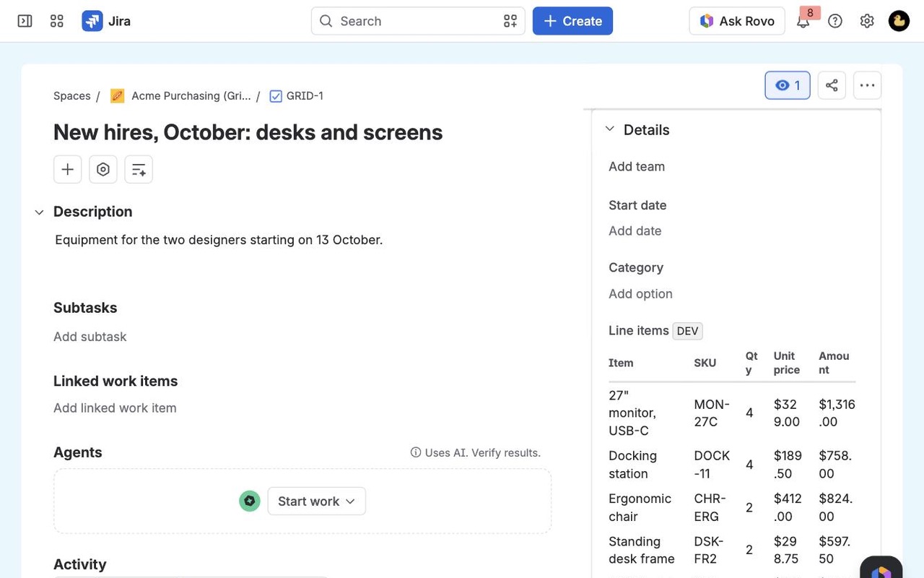Open the user profile avatar
The image size is (924, 578).
(899, 21)
